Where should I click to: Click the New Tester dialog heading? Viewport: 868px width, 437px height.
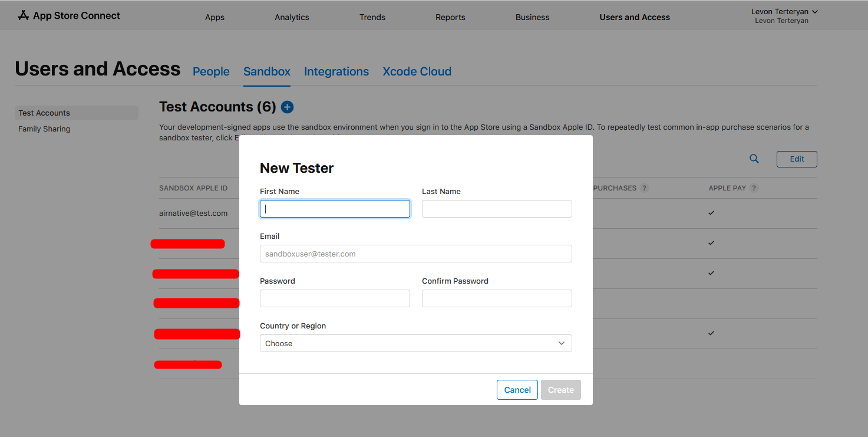(297, 168)
